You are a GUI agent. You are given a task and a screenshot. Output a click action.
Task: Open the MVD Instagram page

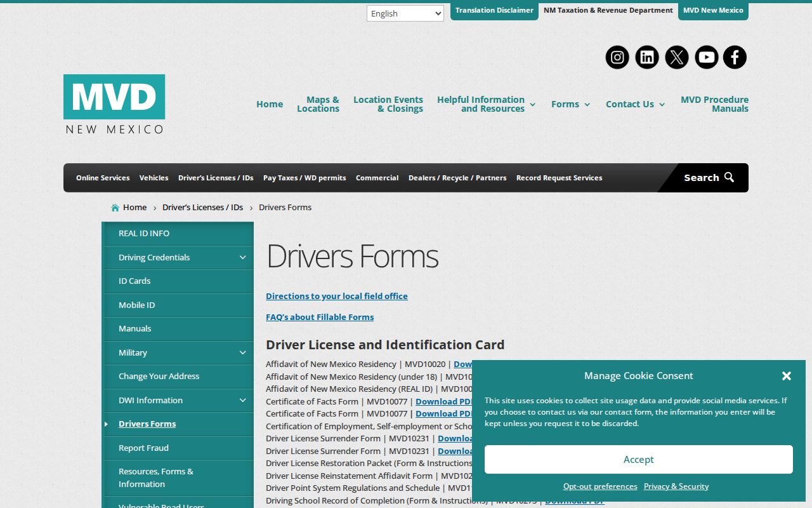pyautogui.click(x=617, y=58)
